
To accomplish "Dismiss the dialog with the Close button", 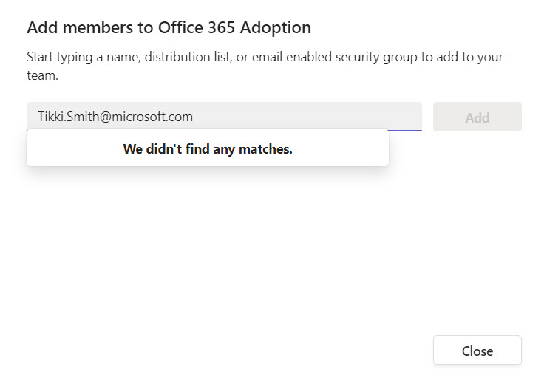I will 477,350.
